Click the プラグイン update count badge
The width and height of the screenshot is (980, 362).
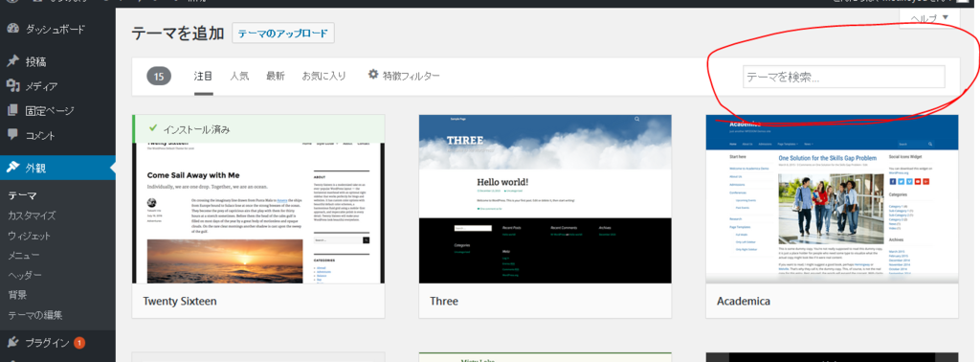[x=79, y=342]
